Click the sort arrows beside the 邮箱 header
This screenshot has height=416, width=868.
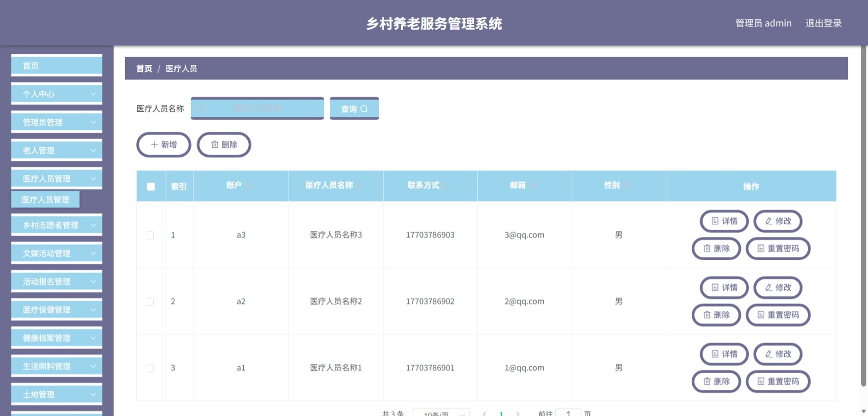pyautogui.click(x=533, y=185)
